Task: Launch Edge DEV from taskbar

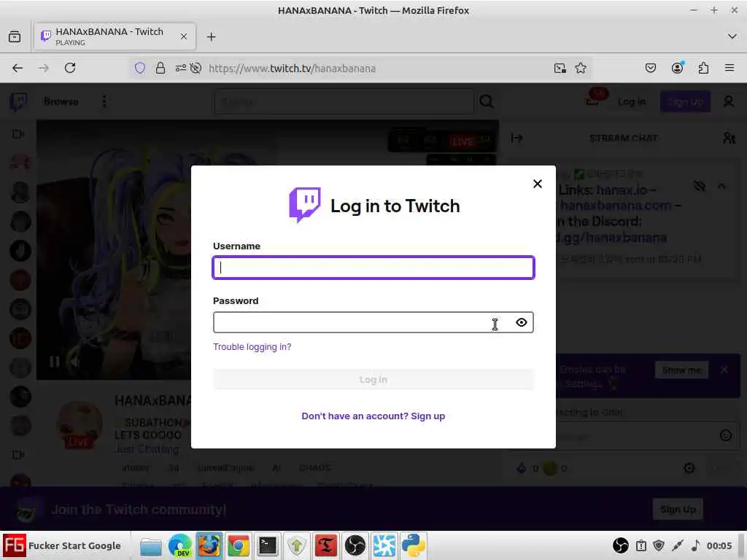Action: tap(179, 545)
